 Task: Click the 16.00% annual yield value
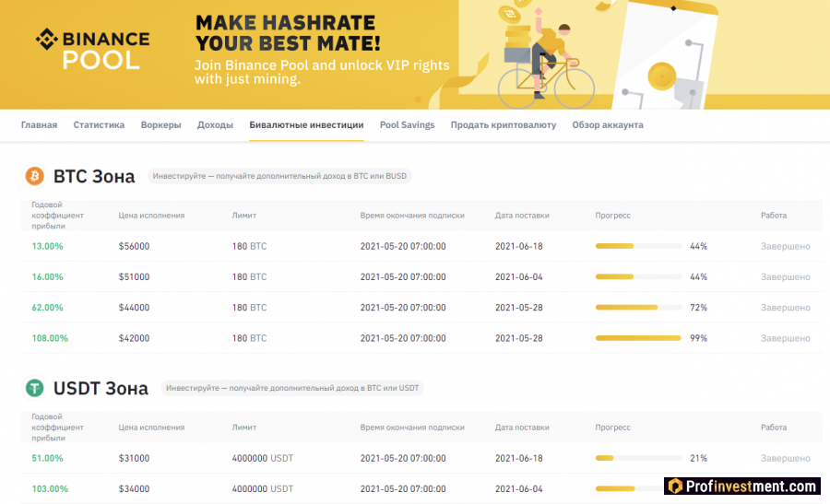coord(47,276)
